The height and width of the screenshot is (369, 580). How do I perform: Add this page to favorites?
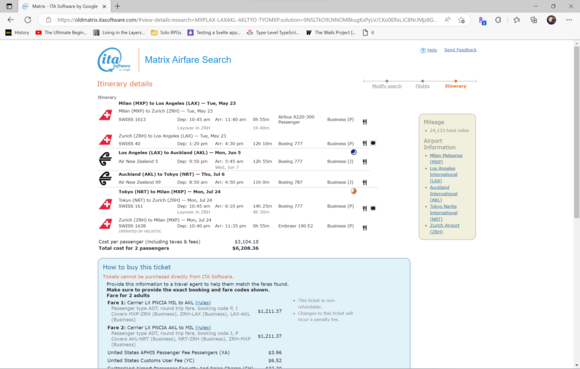point(461,20)
